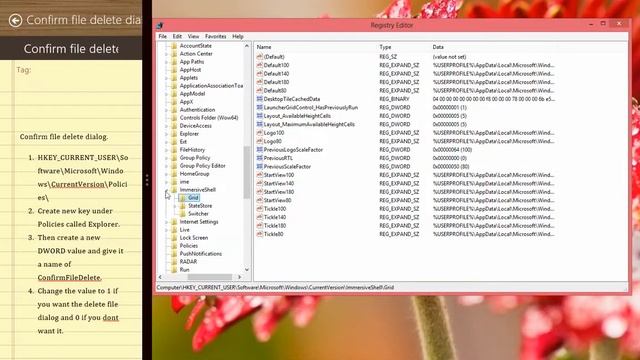
Task: Select PreviousLogoScaleFactor value icon
Action: click(260, 150)
